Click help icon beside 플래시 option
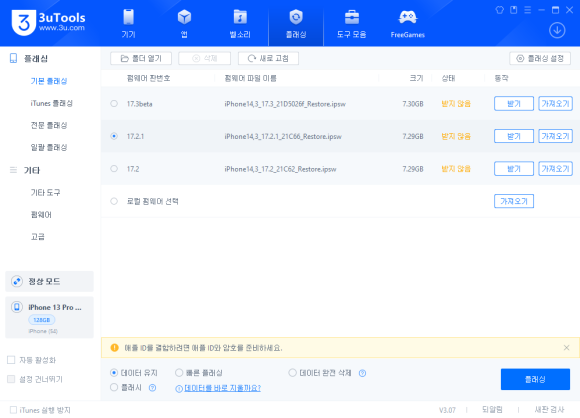This screenshot has width=580, height=418. (152, 388)
